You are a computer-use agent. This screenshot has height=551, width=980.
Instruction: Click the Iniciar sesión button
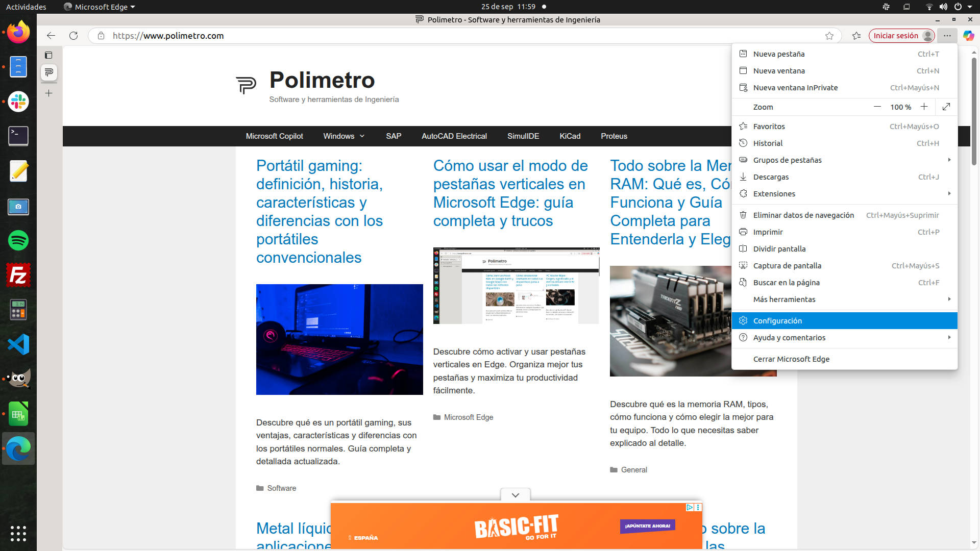pos(896,36)
